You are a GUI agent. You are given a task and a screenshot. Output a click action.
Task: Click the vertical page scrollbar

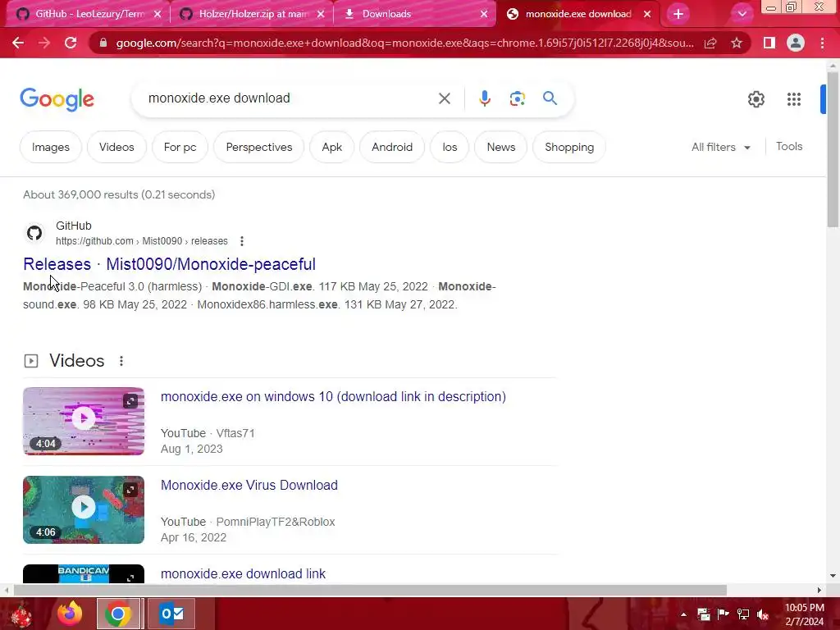click(x=833, y=150)
